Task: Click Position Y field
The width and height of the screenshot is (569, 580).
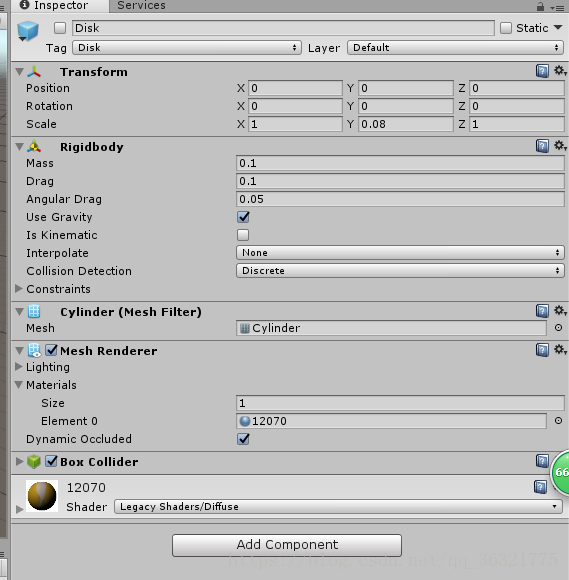Action: pyautogui.click(x=405, y=88)
